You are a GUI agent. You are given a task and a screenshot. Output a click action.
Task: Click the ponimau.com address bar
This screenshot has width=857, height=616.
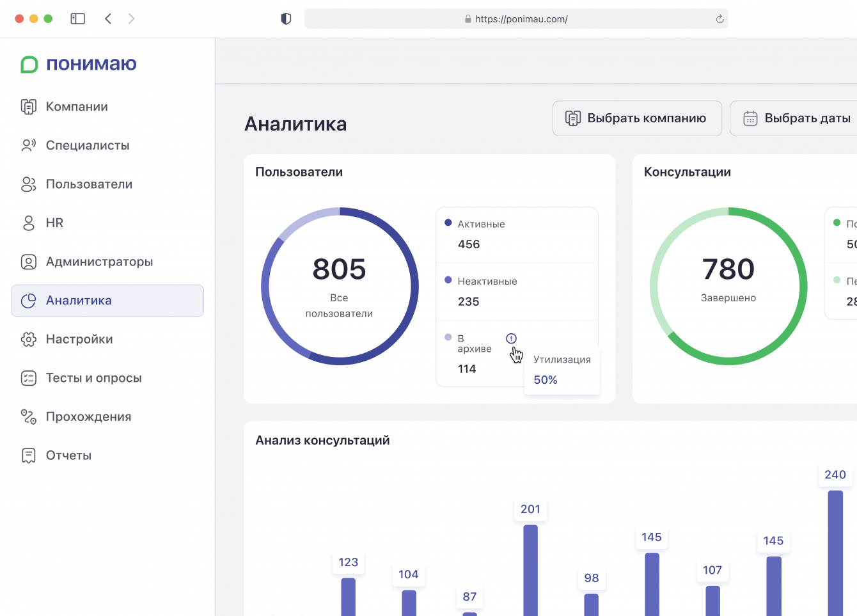pos(515,19)
